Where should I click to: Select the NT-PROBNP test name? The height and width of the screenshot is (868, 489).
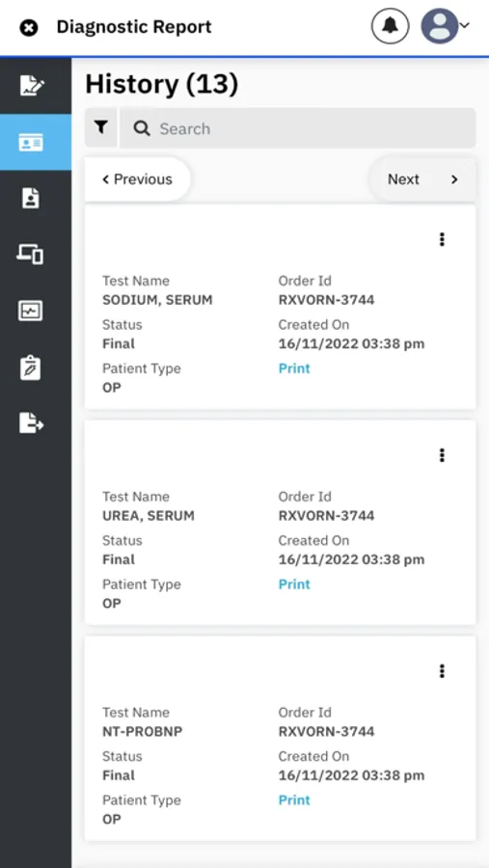pos(143,732)
